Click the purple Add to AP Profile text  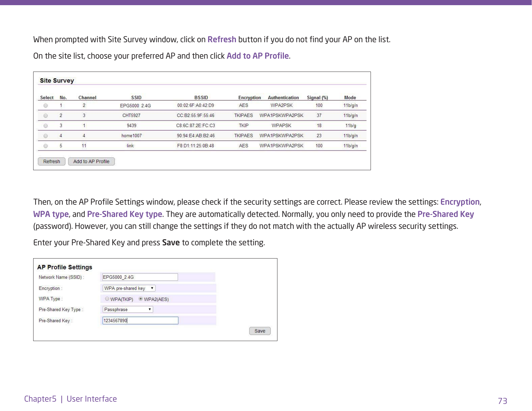258,56
